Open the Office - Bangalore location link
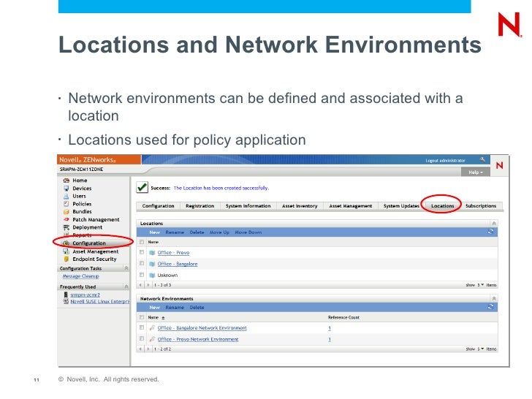 (178, 264)
